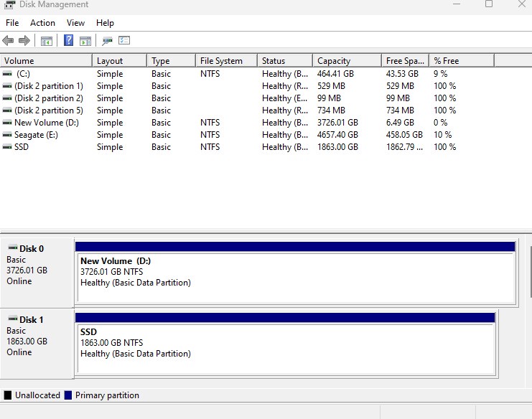Image resolution: width=532 pixels, height=419 pixels.
Task: Select the drive icon for Disk 2 partition 2
Action: [7, 98]
